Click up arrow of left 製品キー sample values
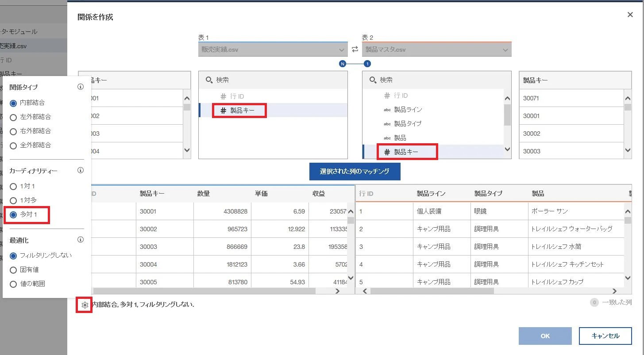This screenshot has width=644, height=355. [187, 99]
